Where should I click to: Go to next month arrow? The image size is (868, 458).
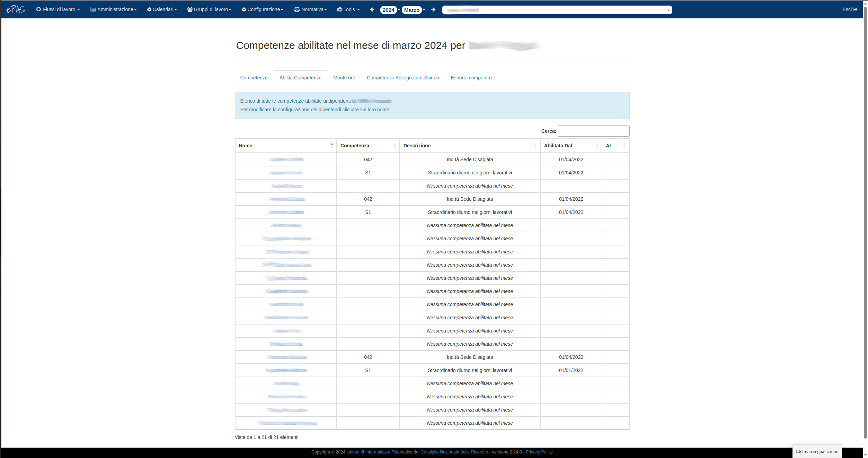tap(433, 10)
